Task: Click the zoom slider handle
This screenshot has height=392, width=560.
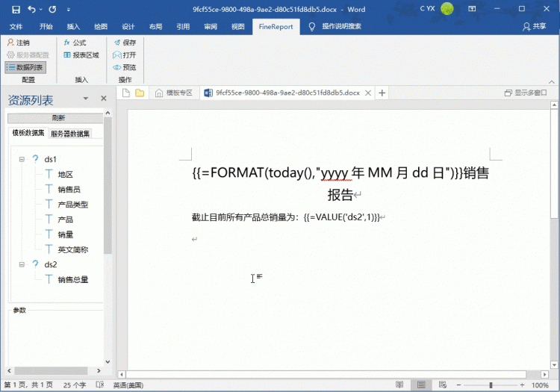Action: point(491,385)
